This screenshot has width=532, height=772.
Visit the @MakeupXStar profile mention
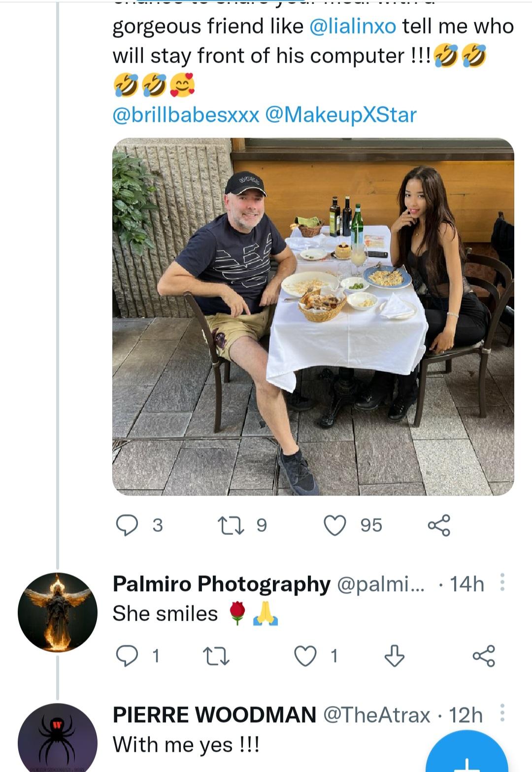pyautogui.click(x=341, y=115)
